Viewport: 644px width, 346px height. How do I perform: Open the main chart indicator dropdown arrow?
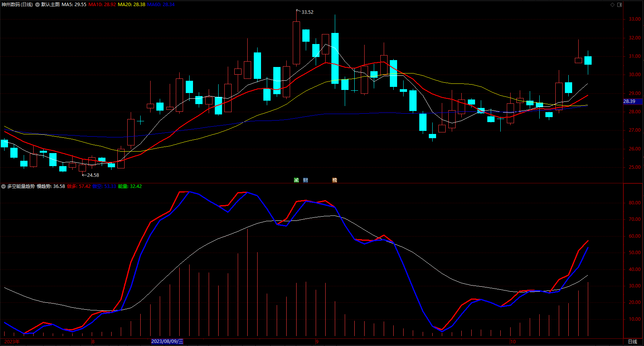[x=37, y=5]
